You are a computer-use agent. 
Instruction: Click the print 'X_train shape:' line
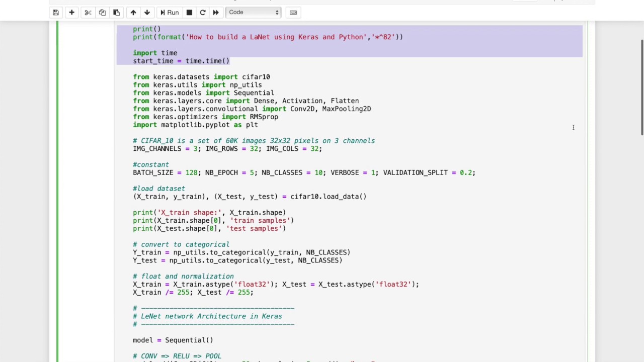(209, 213)
